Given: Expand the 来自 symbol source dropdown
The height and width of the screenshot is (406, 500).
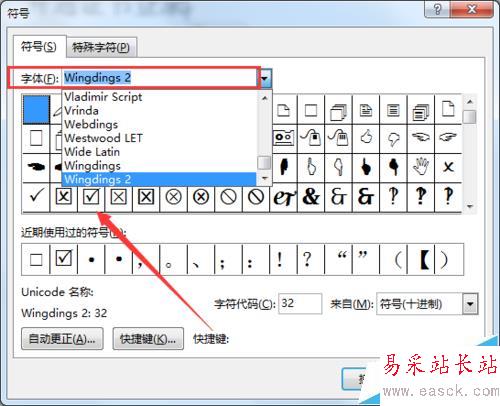Looking at the screenshot, I should point(470,304).
